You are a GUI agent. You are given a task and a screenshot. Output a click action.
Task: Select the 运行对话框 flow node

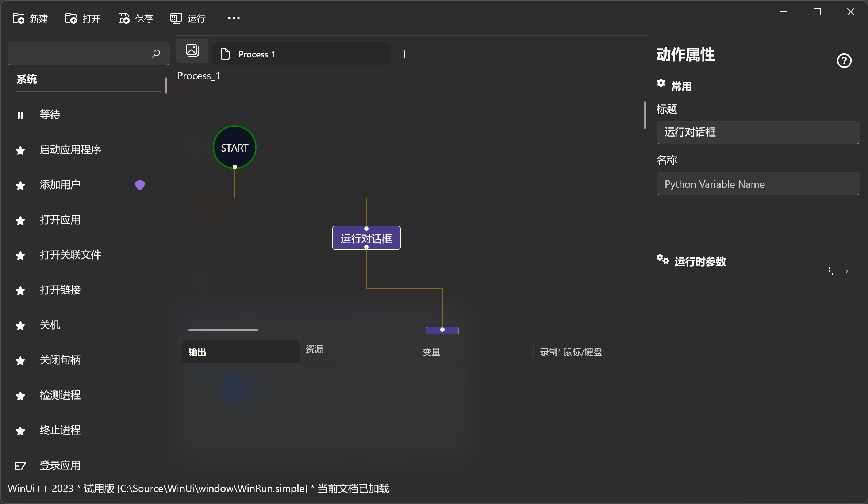click(366, 238)
